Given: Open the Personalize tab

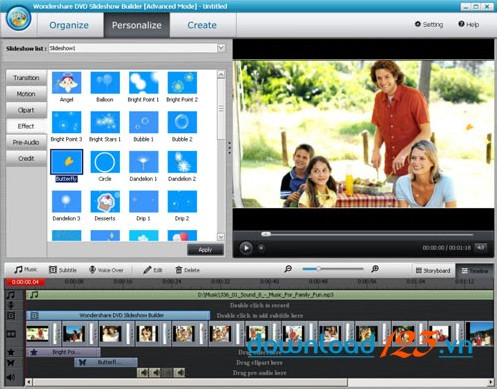Looking at the screenshot, I should click(x=137, y=25).
